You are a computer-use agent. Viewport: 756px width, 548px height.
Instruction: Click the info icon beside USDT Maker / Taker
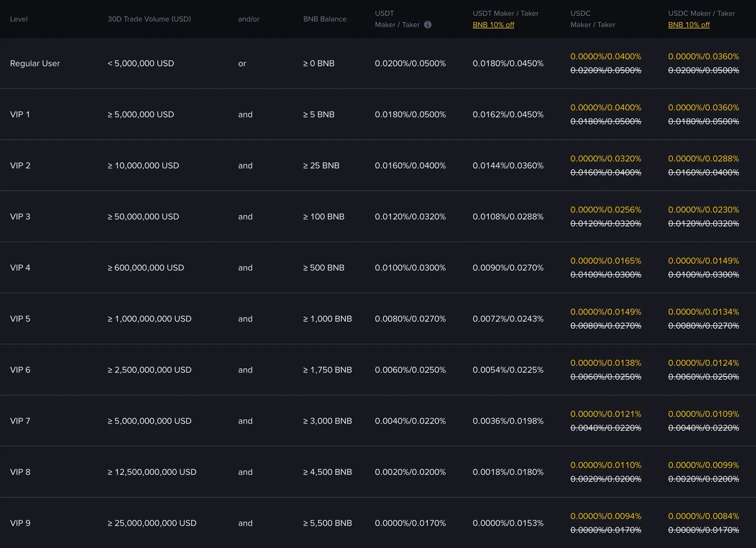point(428,25)
